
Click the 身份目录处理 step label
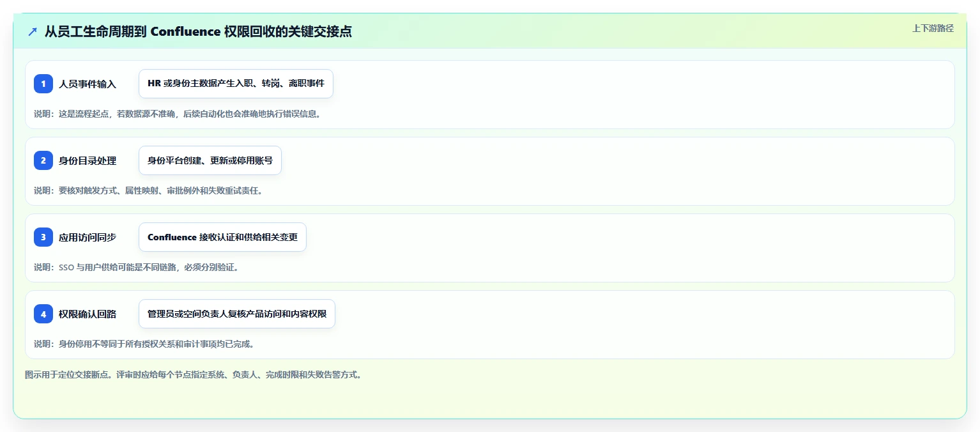tap(88, 160)
